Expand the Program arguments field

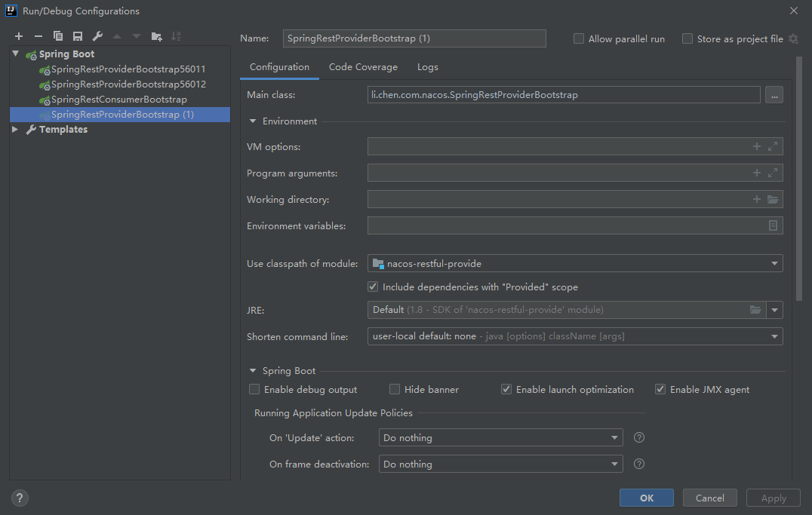point(773,173)
